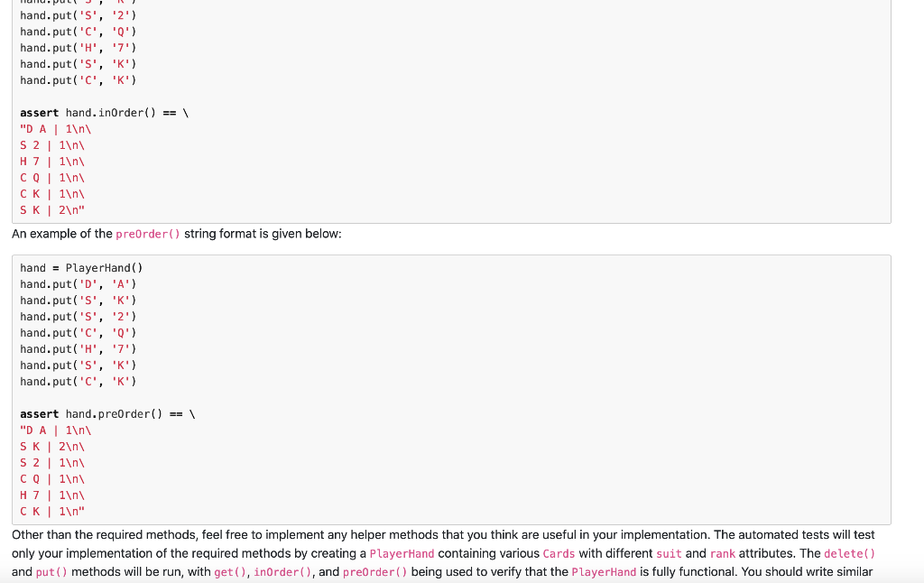Click the pink 'get()' code word in the paragraph
The height and width of the screenshot is (583, 924).
click(x=230, y=572)
